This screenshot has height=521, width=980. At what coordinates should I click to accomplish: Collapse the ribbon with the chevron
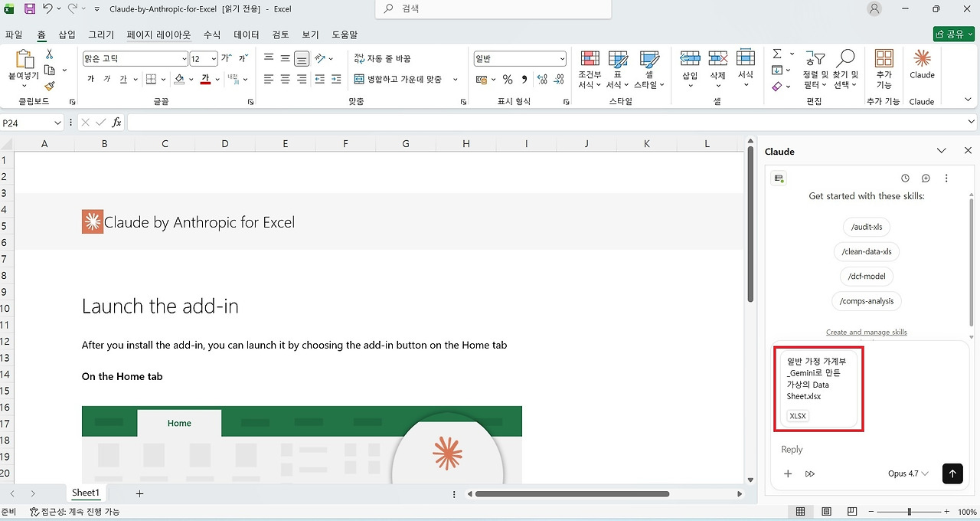966,101
